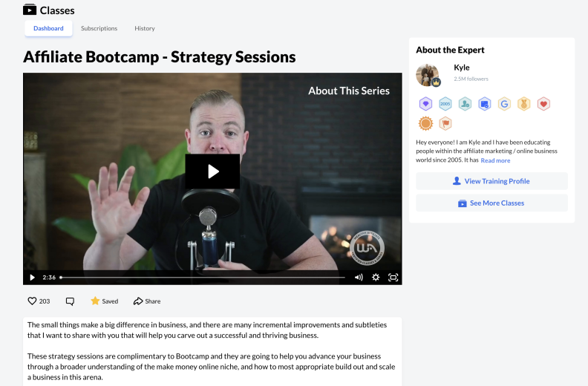
Task: Select the Dashboard tab
Action: pos(48,28)
